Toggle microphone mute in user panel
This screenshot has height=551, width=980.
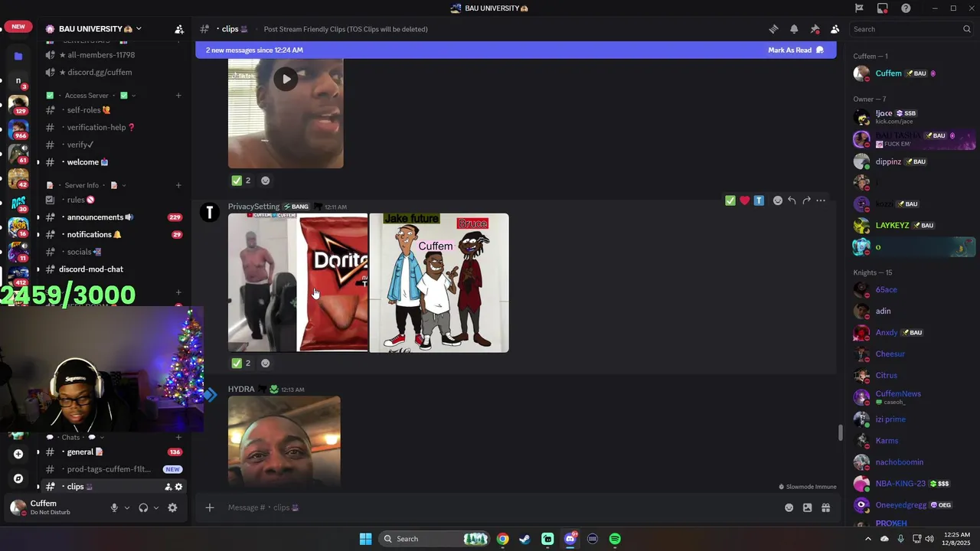pos(114,507)
